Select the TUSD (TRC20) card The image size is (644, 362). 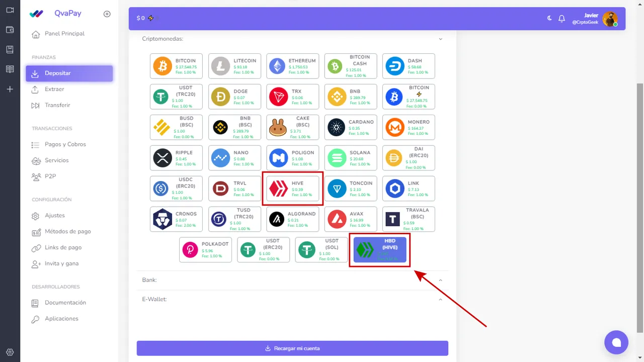234,219
